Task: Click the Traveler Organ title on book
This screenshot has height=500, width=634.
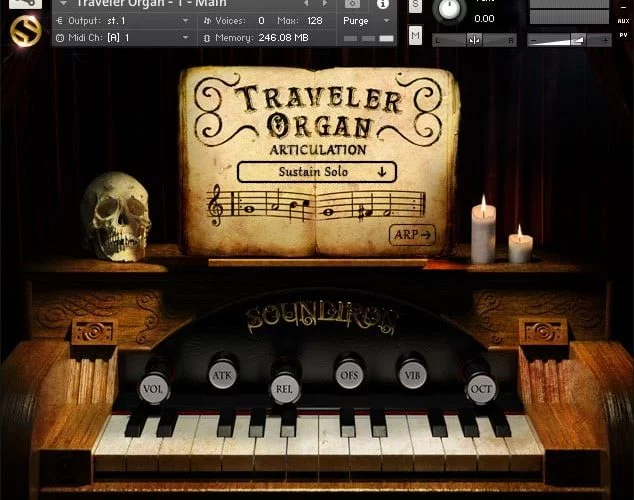Action: 319,112
